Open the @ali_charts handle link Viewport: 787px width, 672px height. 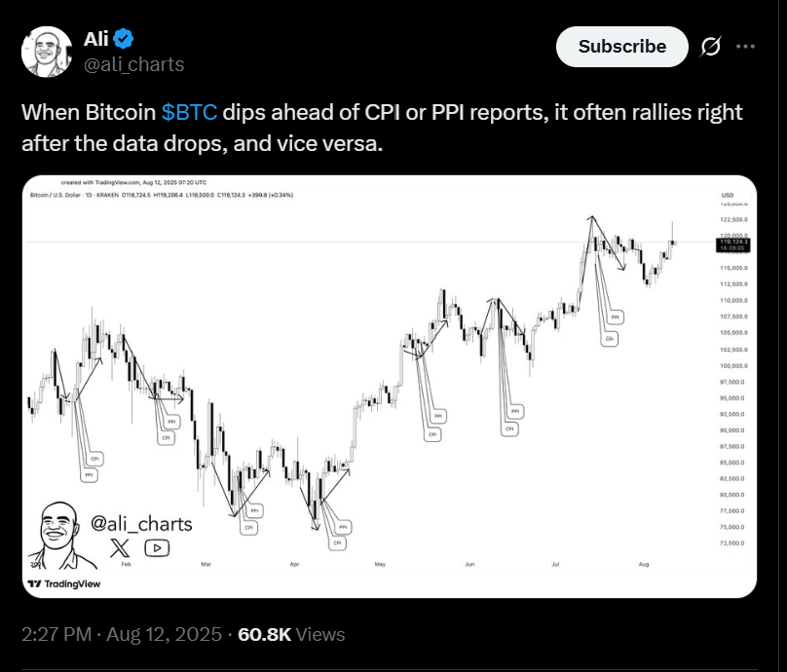pyautogui.click(x=134, y=64)
